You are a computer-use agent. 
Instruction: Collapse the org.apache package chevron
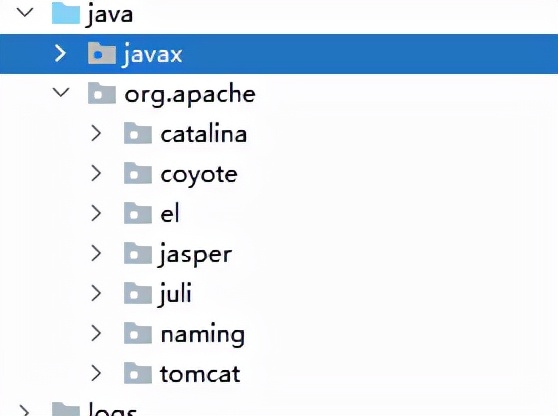tap(61, 93)
